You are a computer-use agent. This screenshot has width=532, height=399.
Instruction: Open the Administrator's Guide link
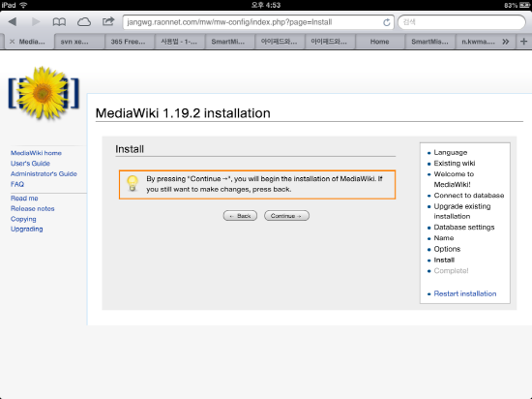(x=44, y=174)
